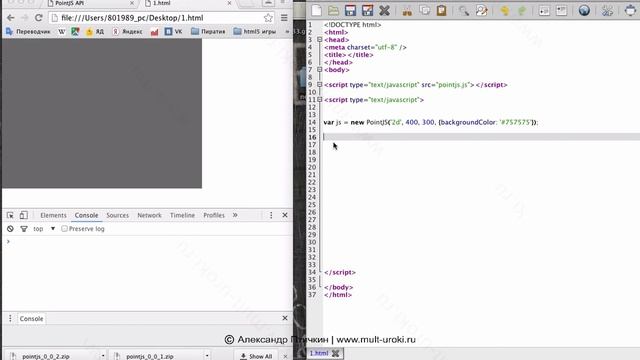Go back in the Chrome browser

(x=11, y=18)
